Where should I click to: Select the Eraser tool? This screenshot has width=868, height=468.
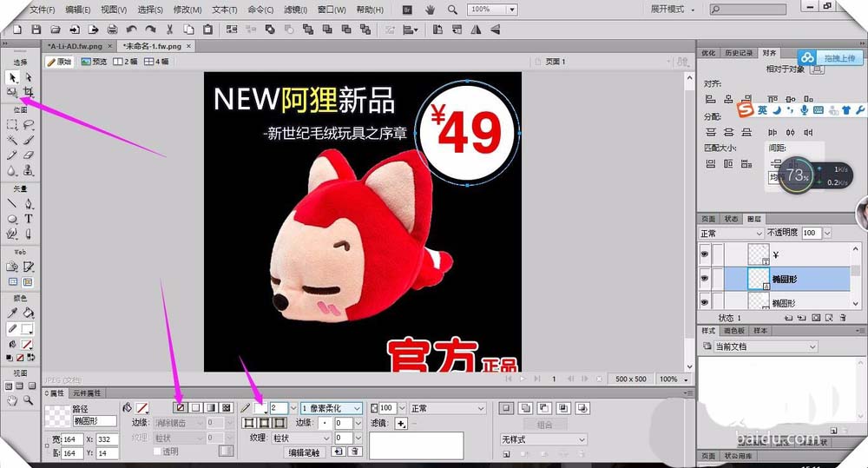(x=29, y=155)
